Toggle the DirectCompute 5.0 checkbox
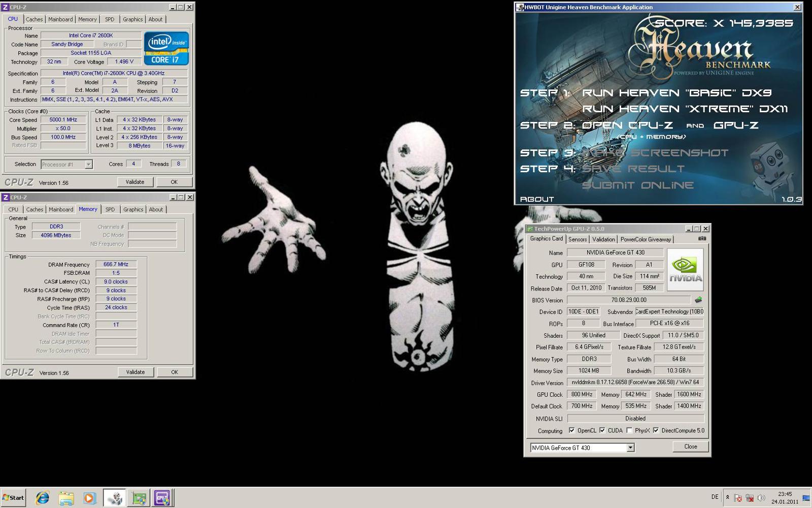Image resolution: width=812 pixels, height=508 pixels. [x=656, y=430]
